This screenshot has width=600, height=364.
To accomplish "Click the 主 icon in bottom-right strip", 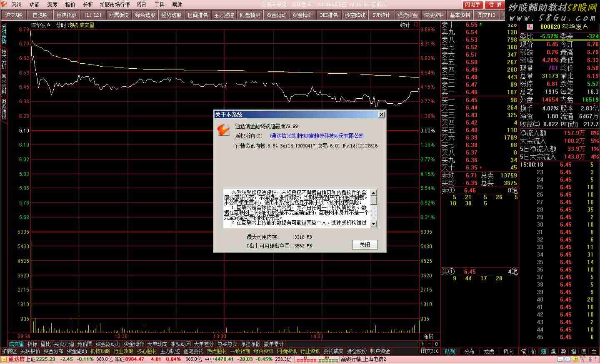I will 594,352.
